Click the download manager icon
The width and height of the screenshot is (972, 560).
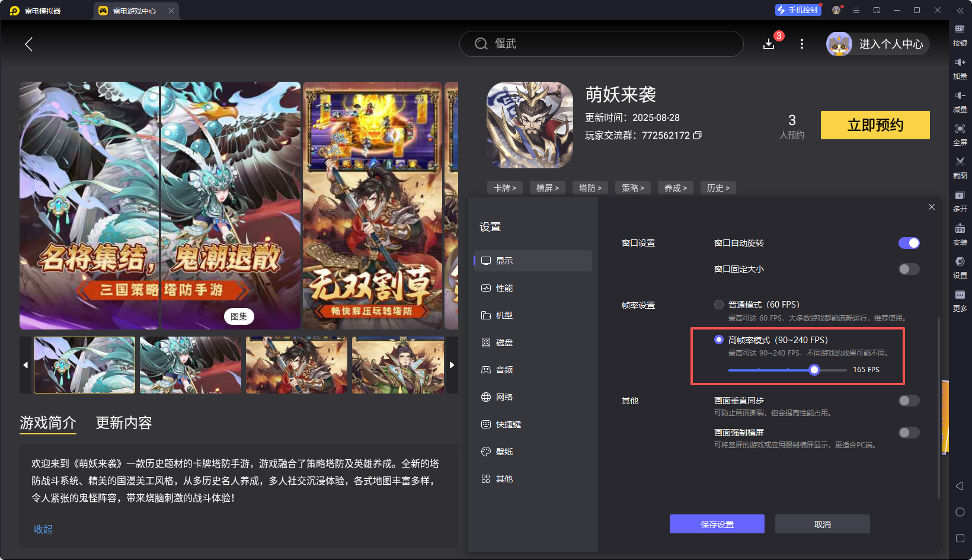tap(769, 44)
